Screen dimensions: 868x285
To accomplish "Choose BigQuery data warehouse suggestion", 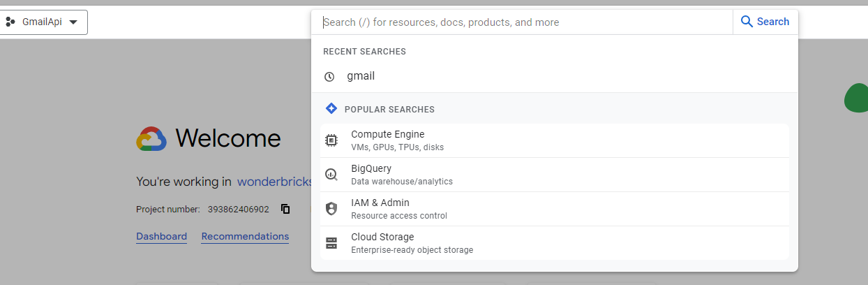I will [555, 175].
